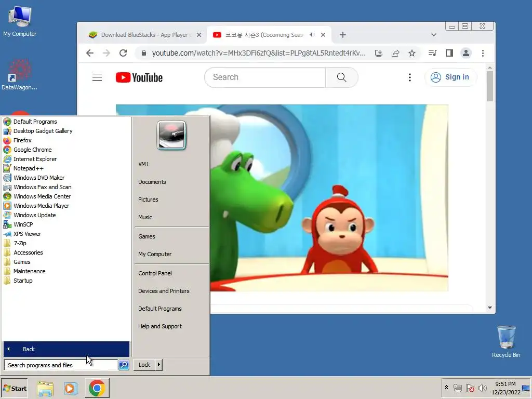The width and height of the screenshot is (532, 399).
Task: Open Default Programs in the right pane
Action: [160, 309]
